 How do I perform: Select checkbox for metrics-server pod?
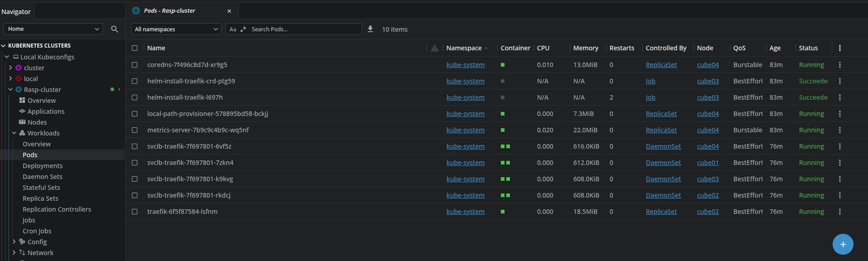click(135, 130)
